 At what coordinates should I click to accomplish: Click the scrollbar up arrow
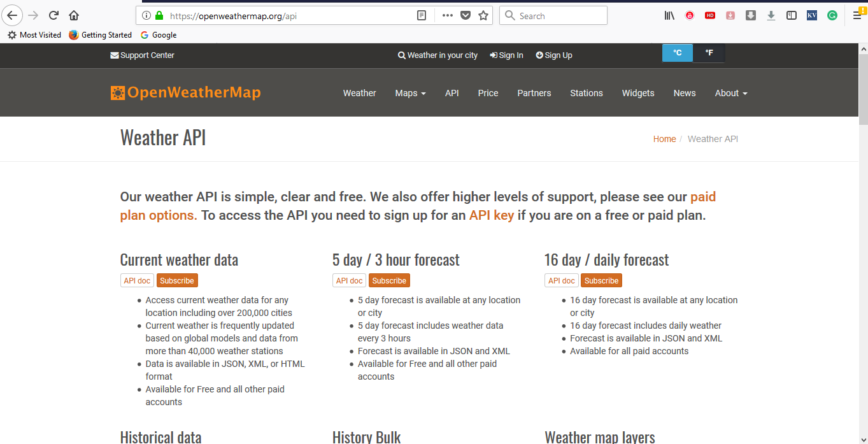click(864, 49)
